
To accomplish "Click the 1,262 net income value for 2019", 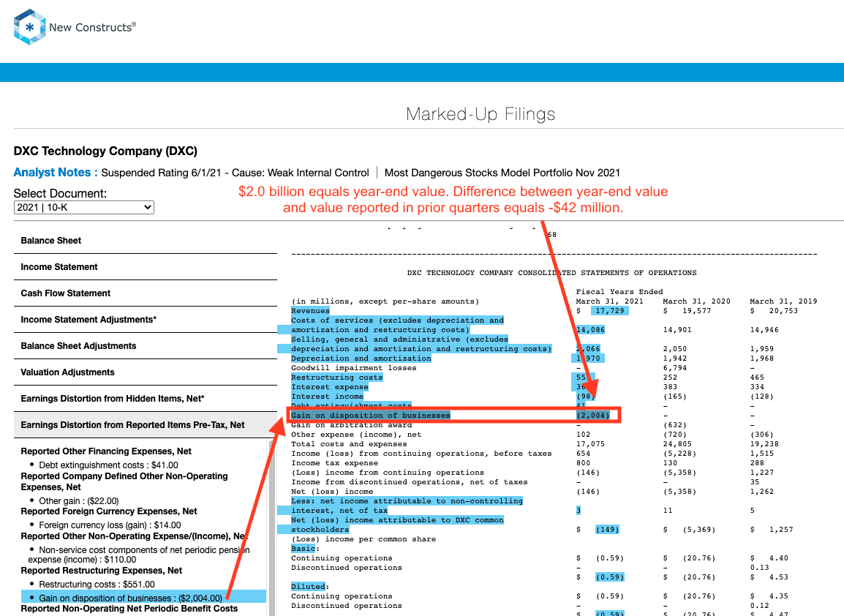I will (x=762, y=491).
